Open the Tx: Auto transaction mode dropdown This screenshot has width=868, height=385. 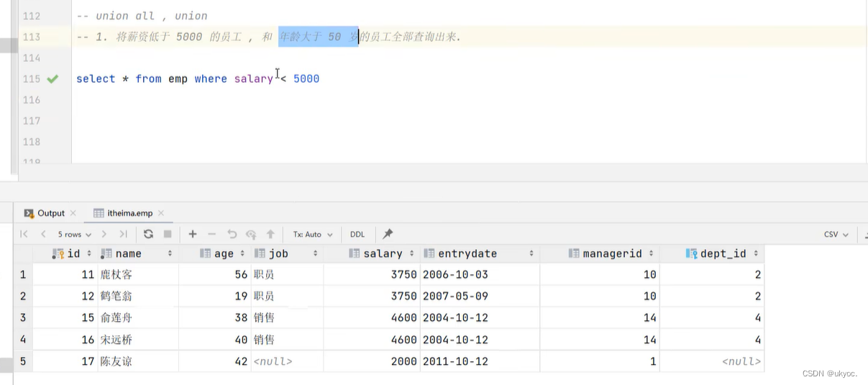coord(313,235)
